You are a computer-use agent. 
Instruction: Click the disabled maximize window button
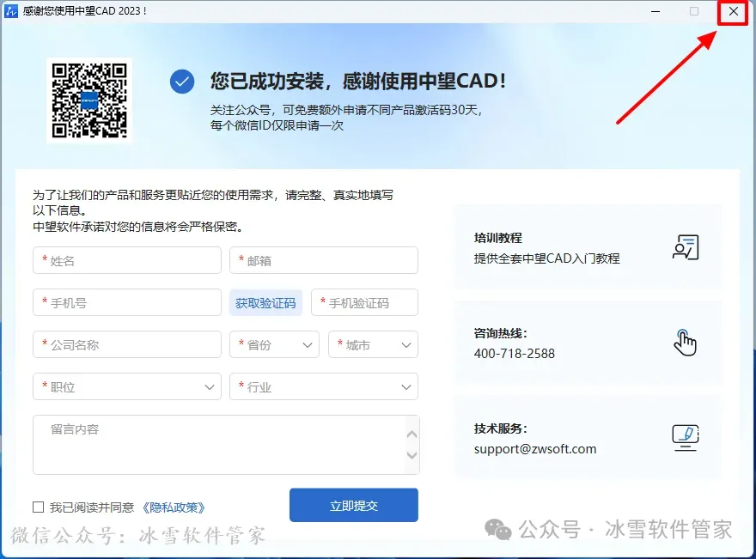coord(694,11)
